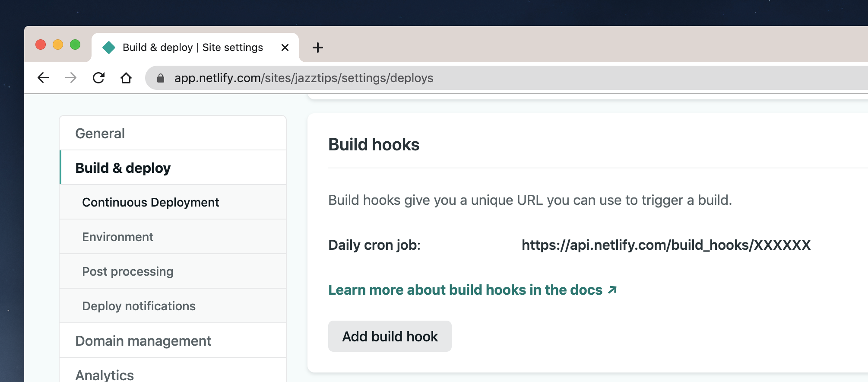Open the Environment subsection
Image resolution: width=868 pixels, height=382 pixels.
[173, 237]
